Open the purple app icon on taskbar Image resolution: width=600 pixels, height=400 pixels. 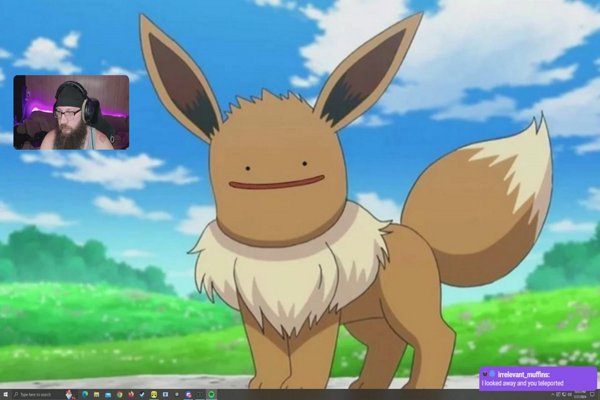point(188,394)
